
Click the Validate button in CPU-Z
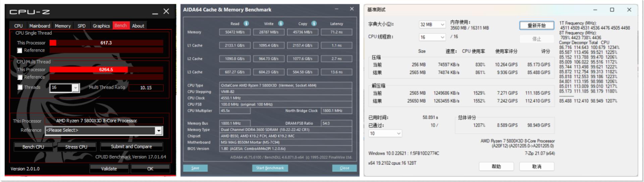pos(109,169)
